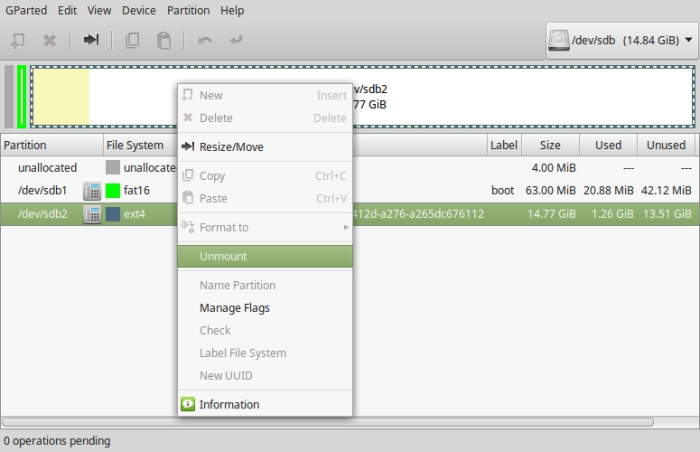Click Paste in the context menu
This screenshot has width=700, height=452.
pyautogui.click(x=265, y=198)
